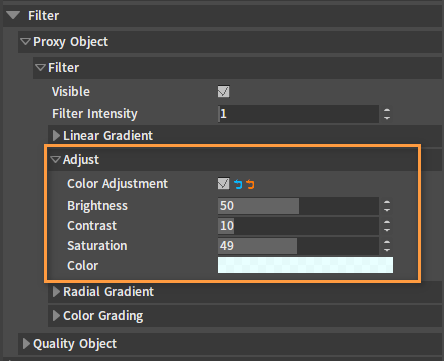The height and width of the screenshot is (361, 444).
Task: Collapse the Proxy Object section
Action: 25,42
